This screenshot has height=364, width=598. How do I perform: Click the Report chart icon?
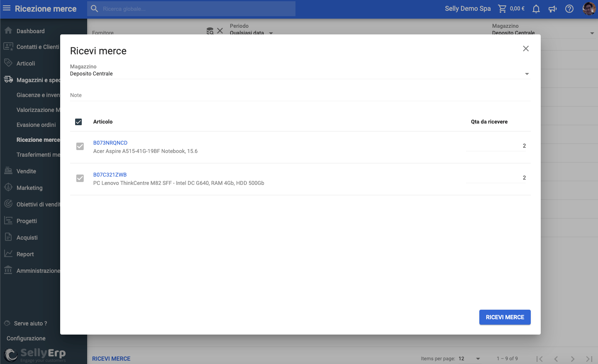8,253
